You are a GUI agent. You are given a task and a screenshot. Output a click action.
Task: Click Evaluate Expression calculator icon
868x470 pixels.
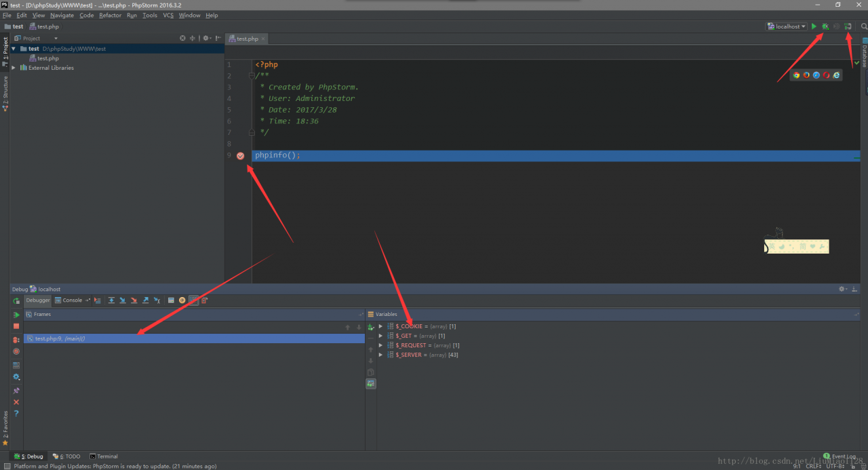[171, 300]
